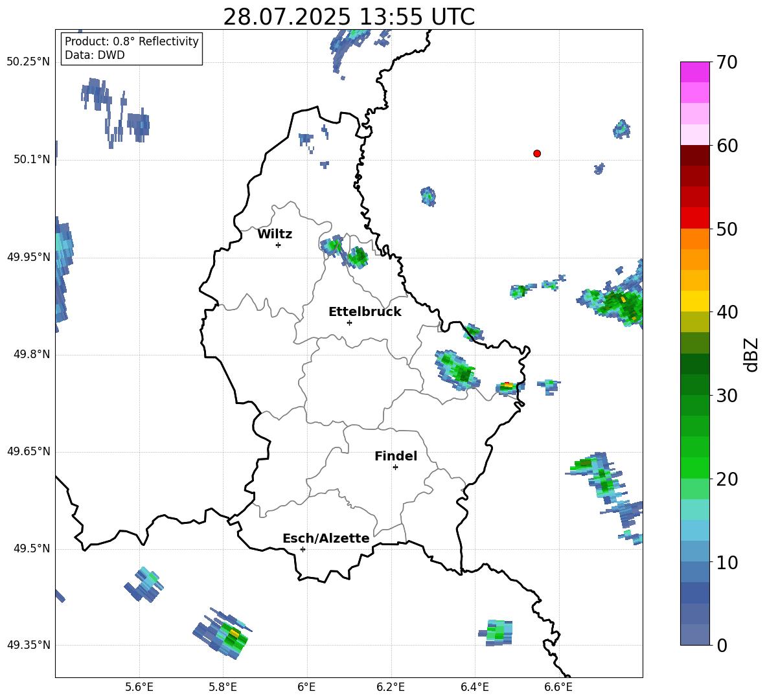Click the 40 value on the colorbar
The width and height of the screenshot is (767, 700).
tap(727, 312)
